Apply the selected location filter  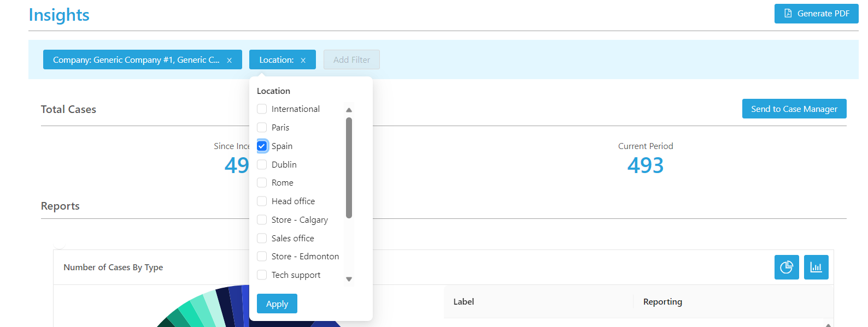(x=277, y=304)
